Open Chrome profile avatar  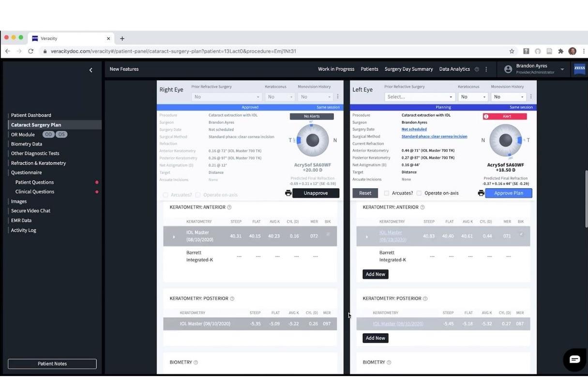point(573,51)
